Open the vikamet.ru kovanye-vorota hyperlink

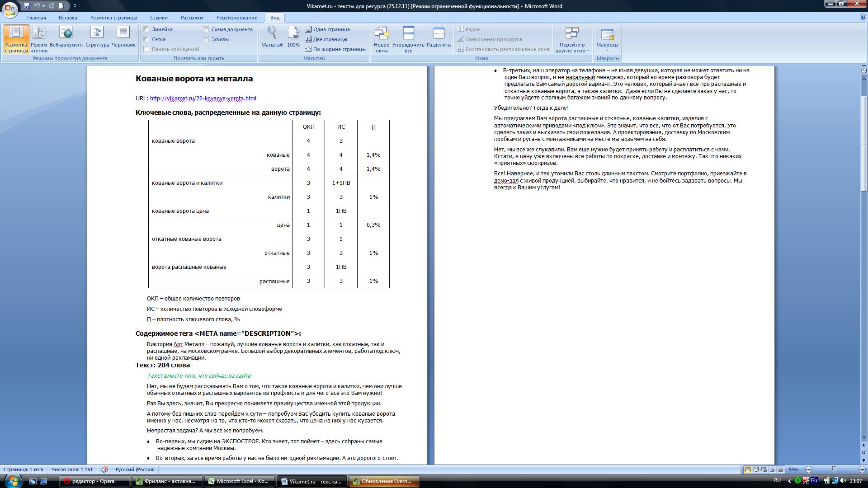coord(203,99)
